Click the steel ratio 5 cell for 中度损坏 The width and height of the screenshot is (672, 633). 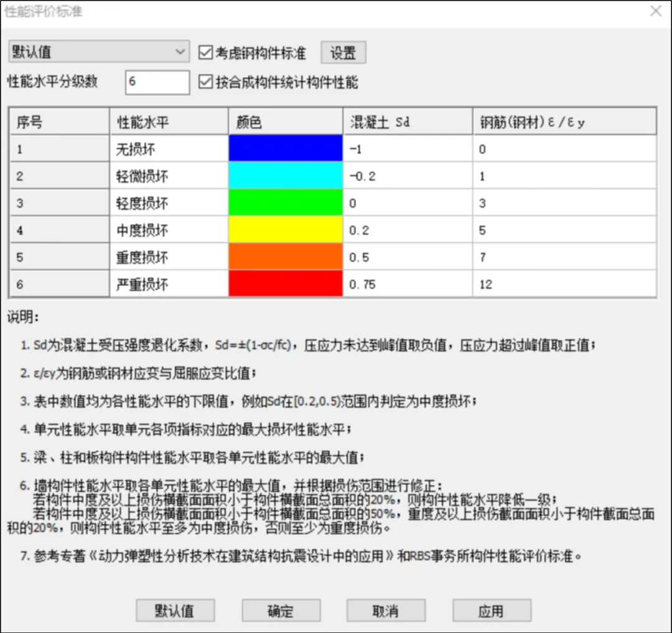[x=564, y=229]
